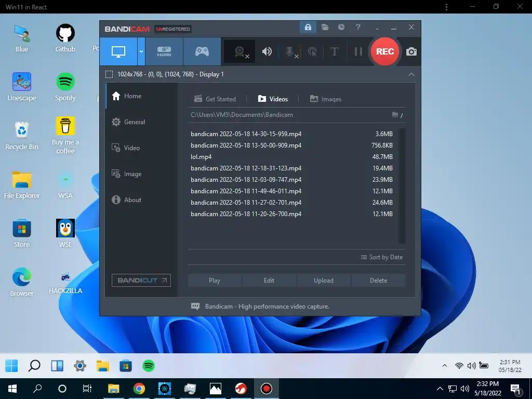
Task: Open output folder icon in title bar
Action: click(325, 28)
